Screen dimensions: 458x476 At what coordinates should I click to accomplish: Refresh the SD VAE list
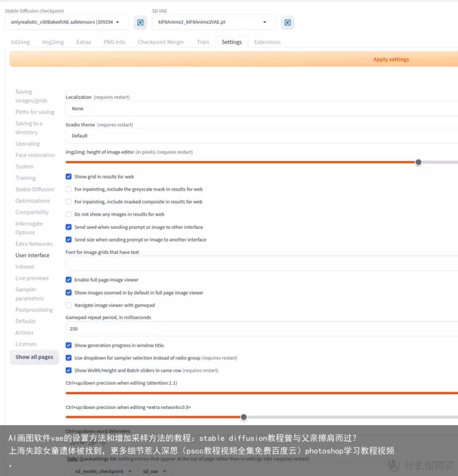[287, 22]
